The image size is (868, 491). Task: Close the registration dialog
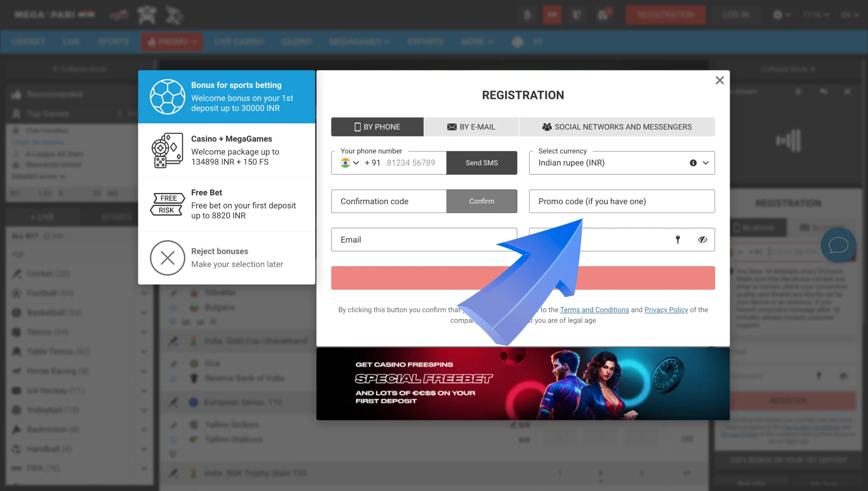pyautogui.click(x=720, y=80)
